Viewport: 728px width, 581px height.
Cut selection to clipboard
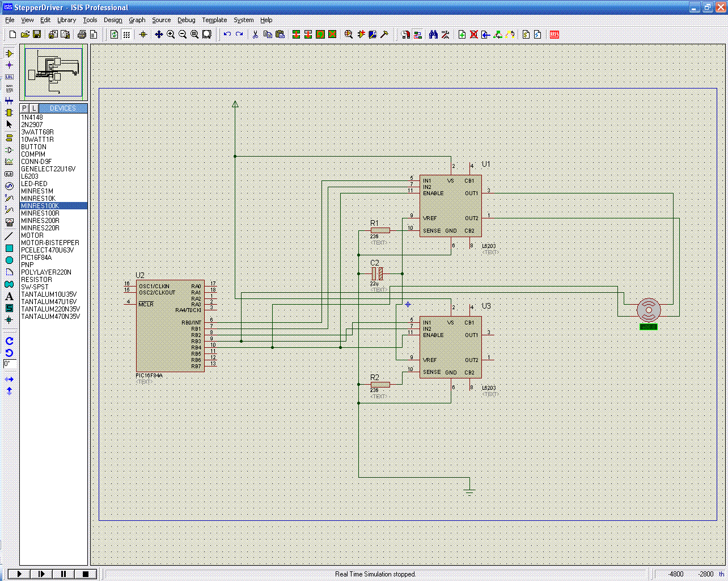point(256,35)
